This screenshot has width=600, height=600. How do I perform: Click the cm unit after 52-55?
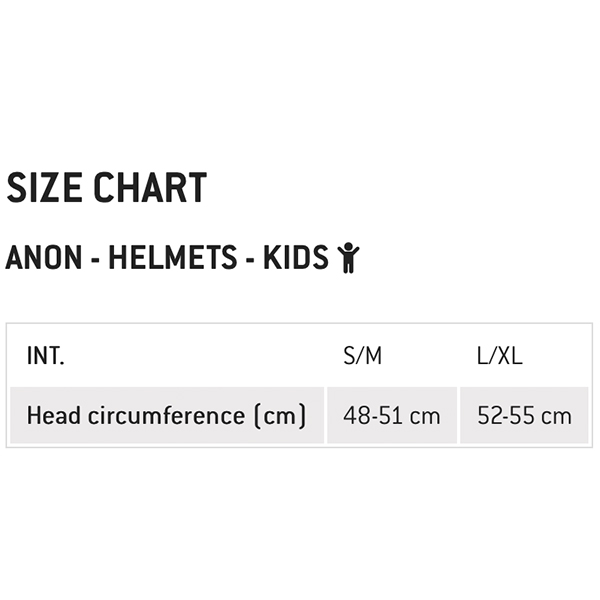click(x=556, y=418)
